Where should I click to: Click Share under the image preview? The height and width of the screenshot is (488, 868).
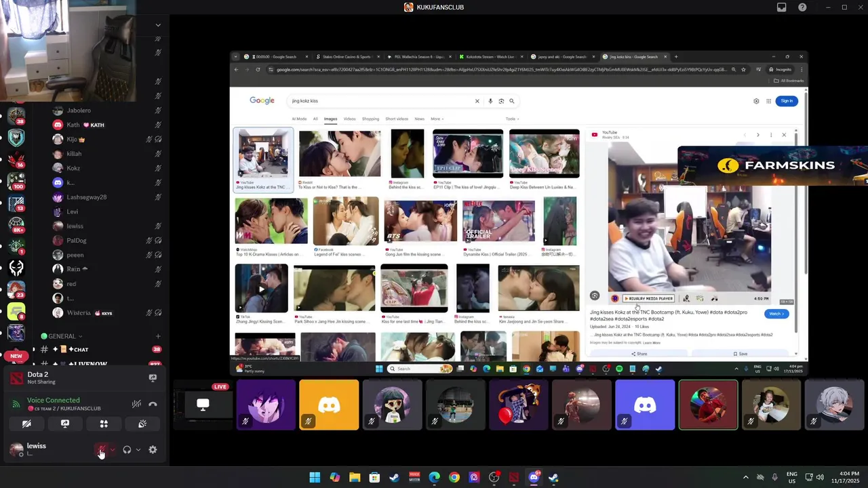point(639,354)
